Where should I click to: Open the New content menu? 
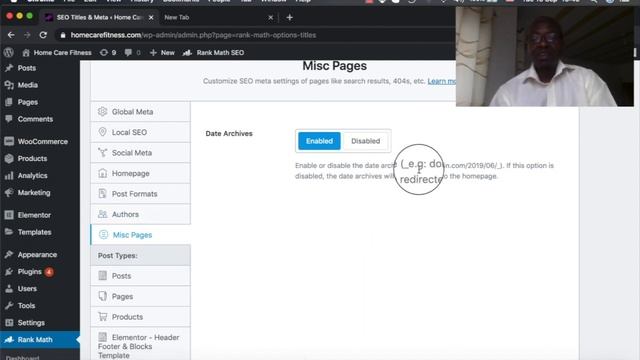162,53
